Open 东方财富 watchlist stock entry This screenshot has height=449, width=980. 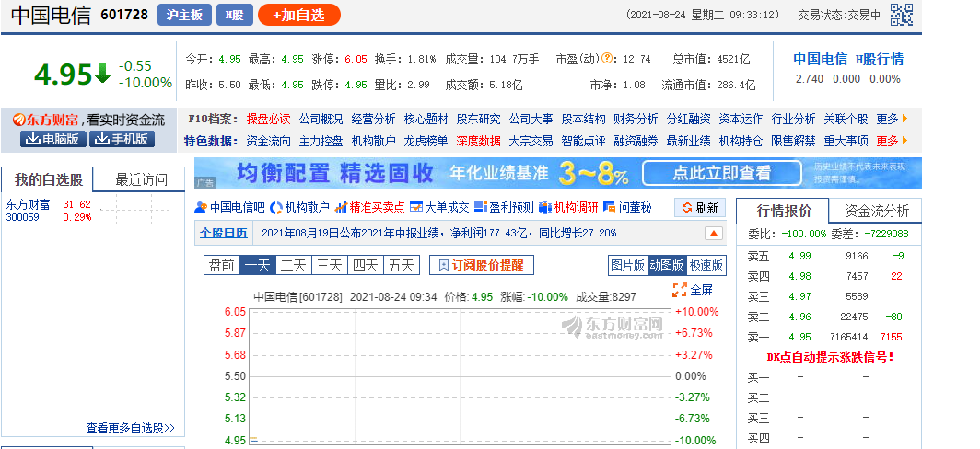coord(28,205)
